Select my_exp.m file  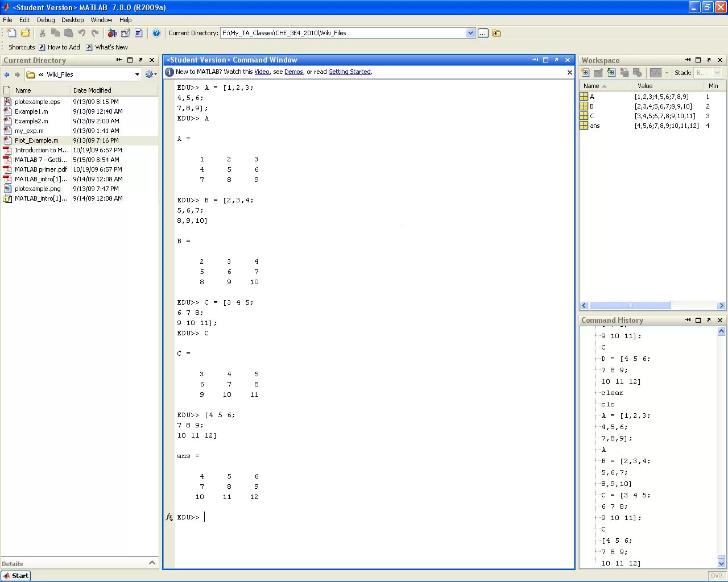pyautogui.click(x=29, y=131)
